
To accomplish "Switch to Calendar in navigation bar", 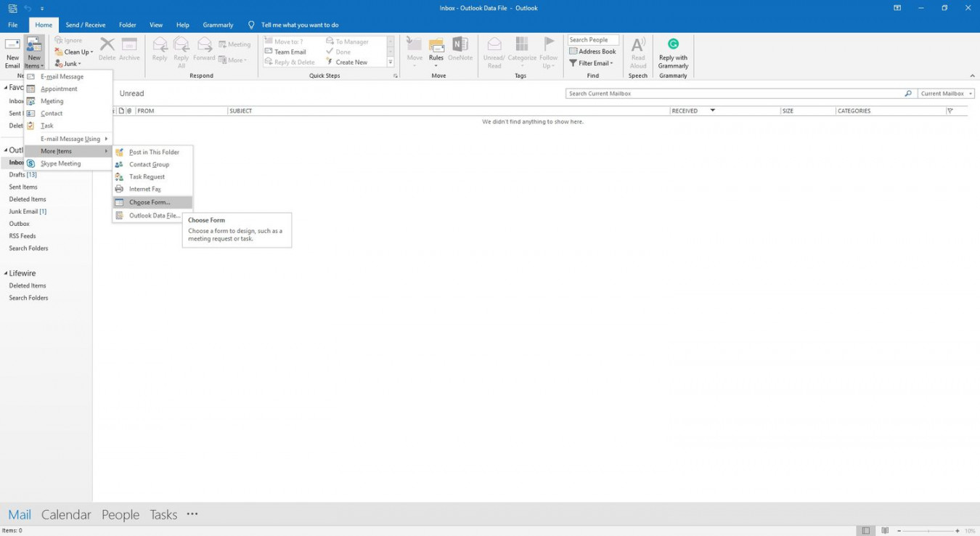I will click(66, 514).
